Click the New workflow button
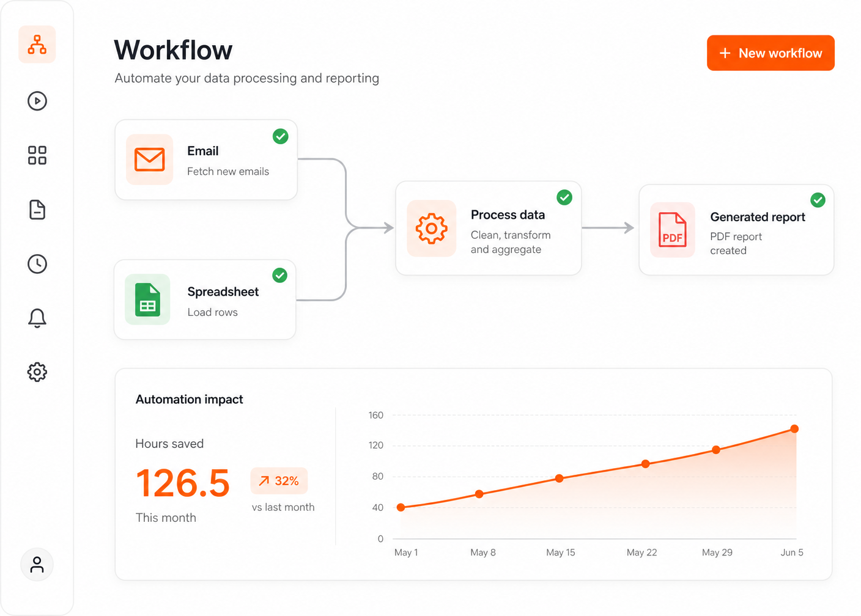 pyautogui.click(x=770, y=53)
